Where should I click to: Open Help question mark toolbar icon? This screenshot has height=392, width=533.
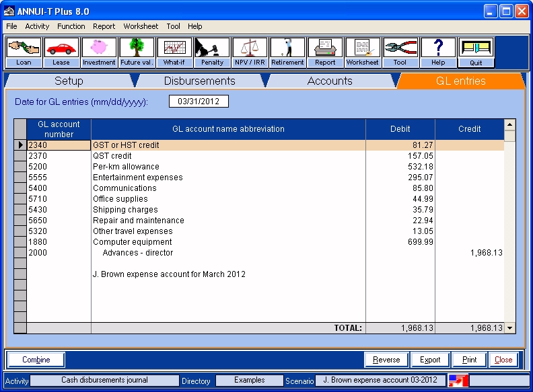coord(438,52)
